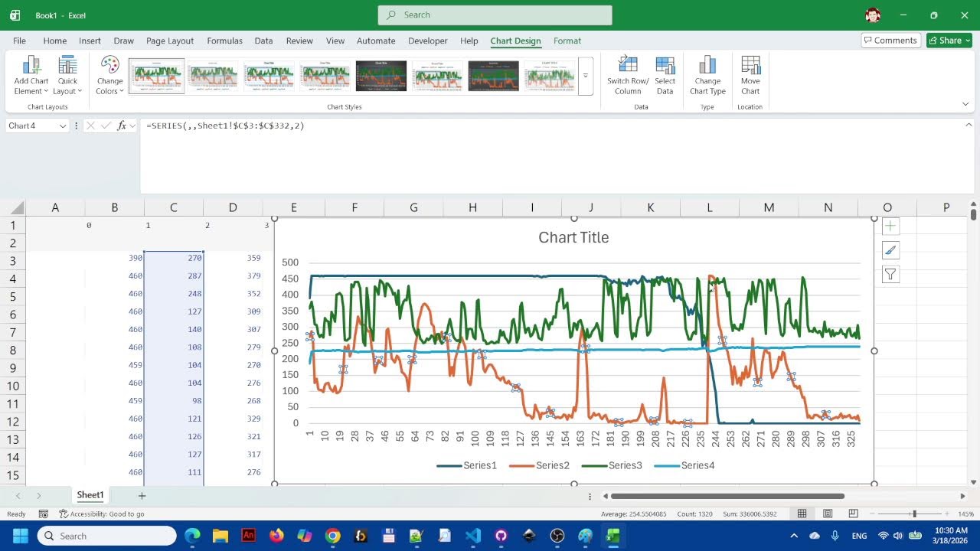Click the search box in the title bar
The height and width of the screenshot is (551, 980).
(x=495, y=15)
